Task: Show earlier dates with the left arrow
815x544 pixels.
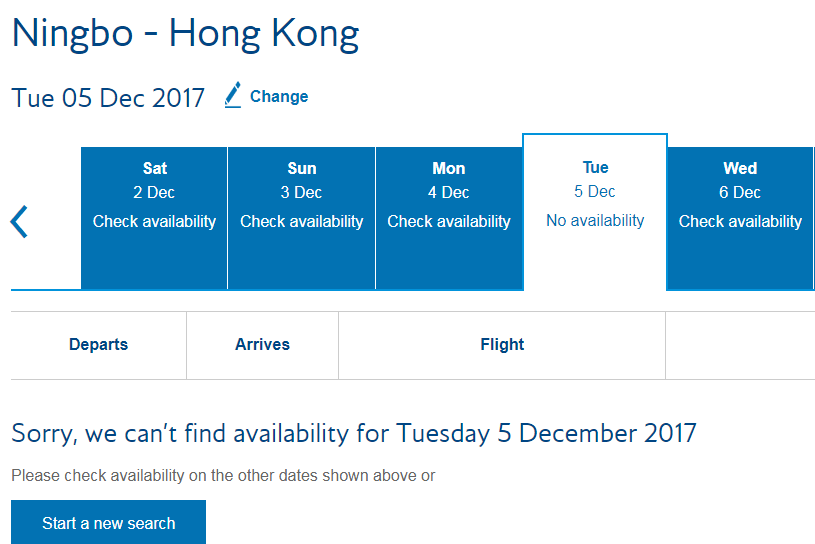Action: coord(20,221)
